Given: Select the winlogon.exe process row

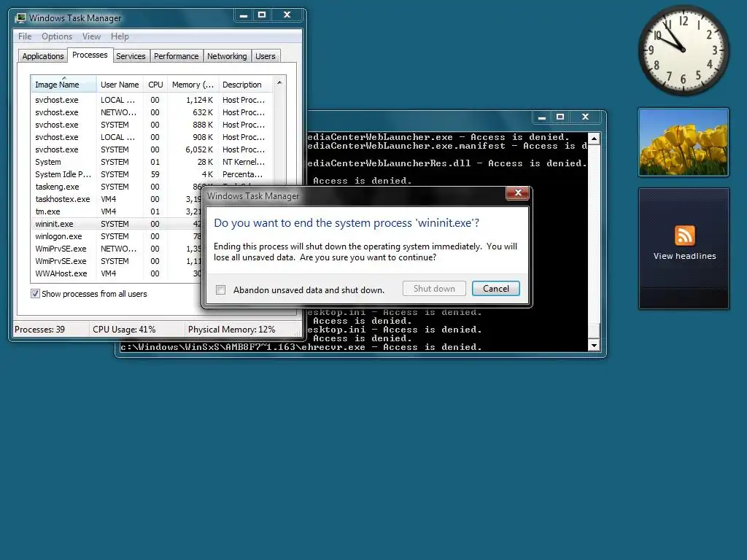Looking at the screenshot, I should pyautogui.click(x=117, y=236).
